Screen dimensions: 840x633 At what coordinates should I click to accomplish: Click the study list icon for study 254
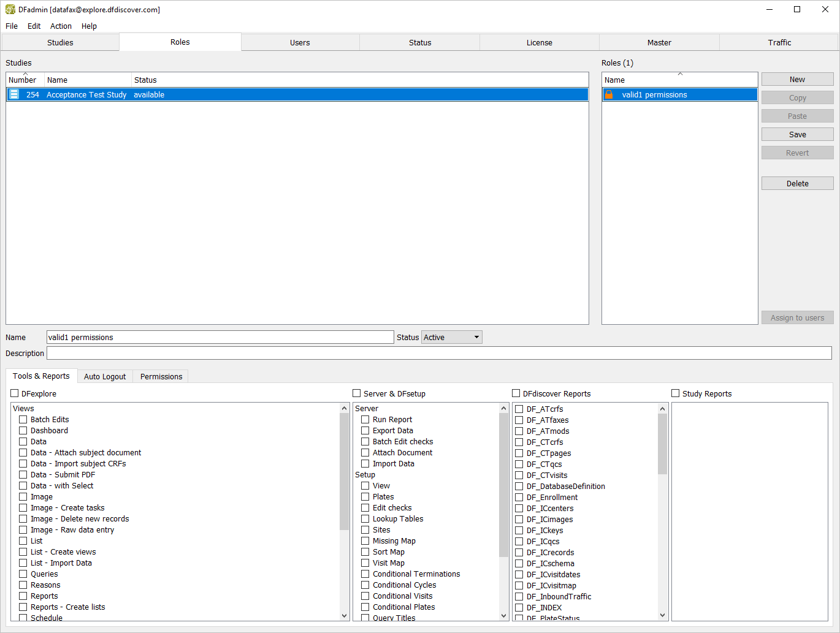[14, 94]
